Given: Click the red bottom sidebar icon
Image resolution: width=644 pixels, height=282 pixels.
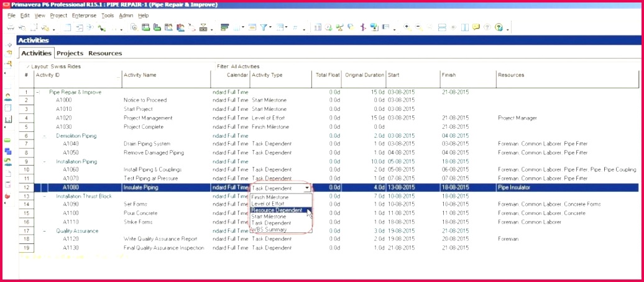Looking at the screenshot, I should [x=8, y=195].
